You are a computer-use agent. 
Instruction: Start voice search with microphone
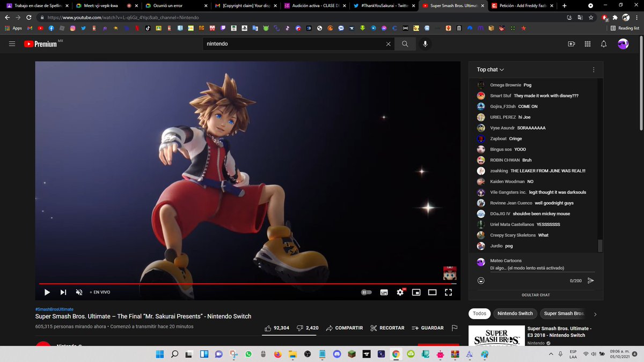425,44
